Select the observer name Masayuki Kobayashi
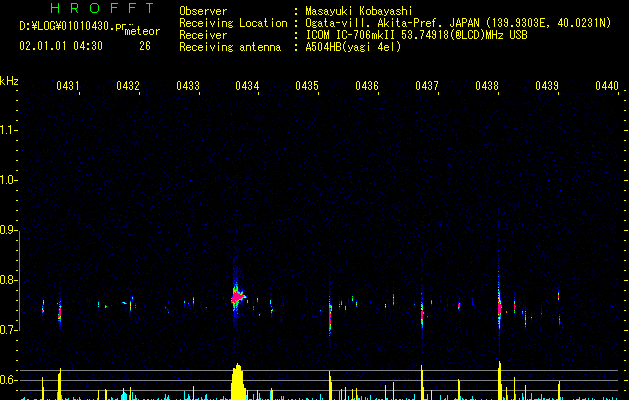The width and height of the screenshot is (629, 400). (359, 11)
